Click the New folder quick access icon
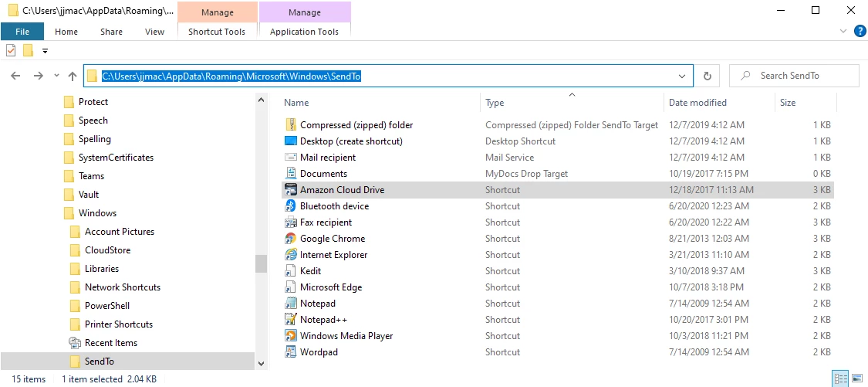Screen dimensions: 868x387 pos(29,50)
